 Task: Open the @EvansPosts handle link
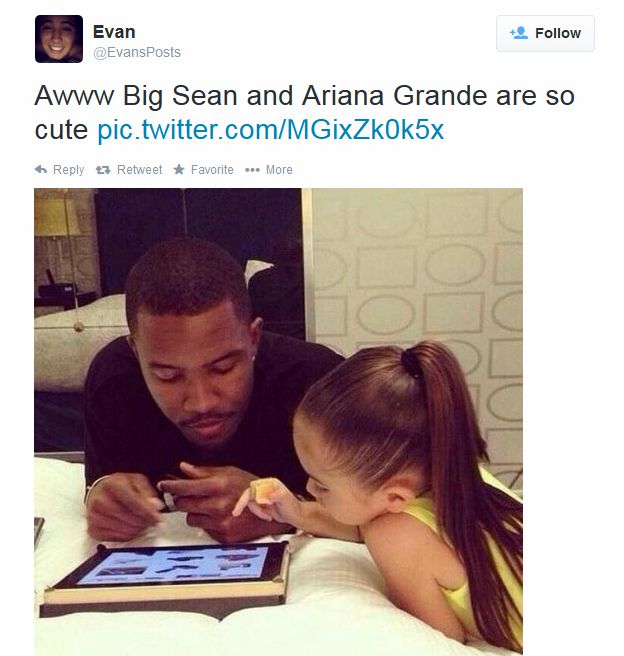pos(137,52)
